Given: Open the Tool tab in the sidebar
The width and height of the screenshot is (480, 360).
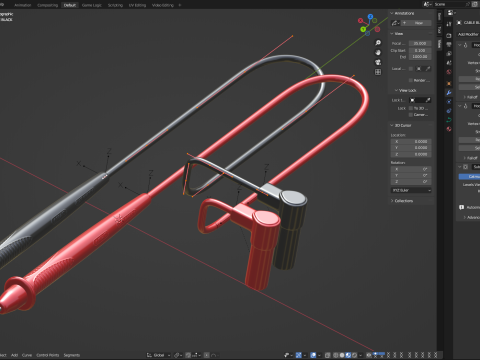Looking at the screenshot, I should pyautogui.click(x=439, y=30).
